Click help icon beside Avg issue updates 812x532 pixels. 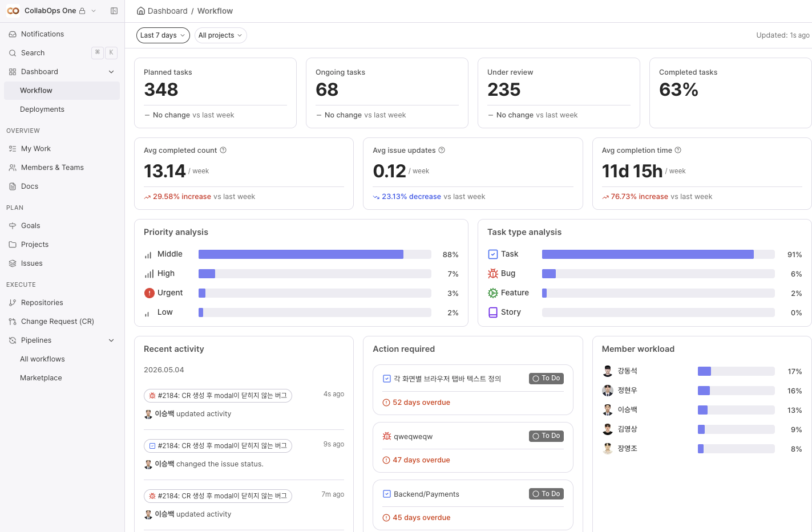[442, 151]
